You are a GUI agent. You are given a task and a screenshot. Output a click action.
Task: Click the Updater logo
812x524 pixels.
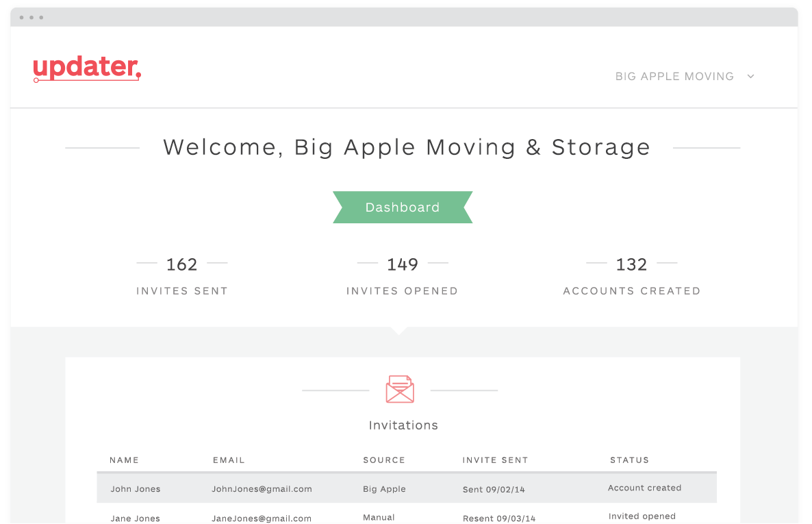click(87, 68)
